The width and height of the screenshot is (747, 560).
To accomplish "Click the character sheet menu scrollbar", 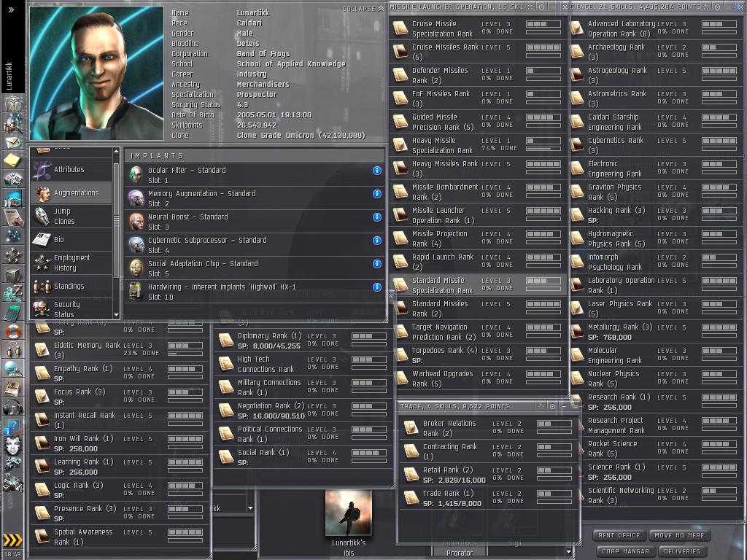I will pos(116,220).
